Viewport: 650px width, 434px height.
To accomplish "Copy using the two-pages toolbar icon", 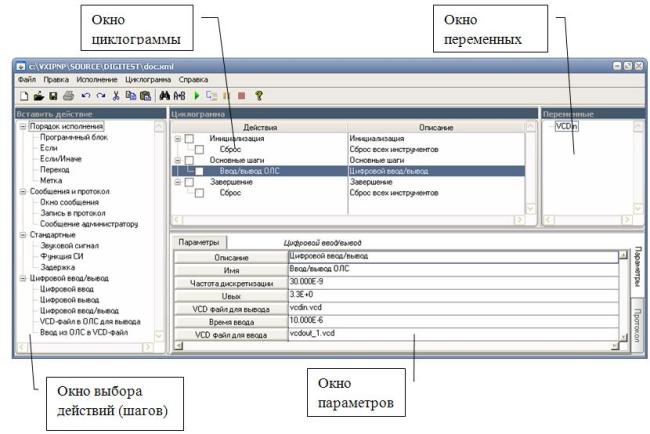I will tap(131, 96).
